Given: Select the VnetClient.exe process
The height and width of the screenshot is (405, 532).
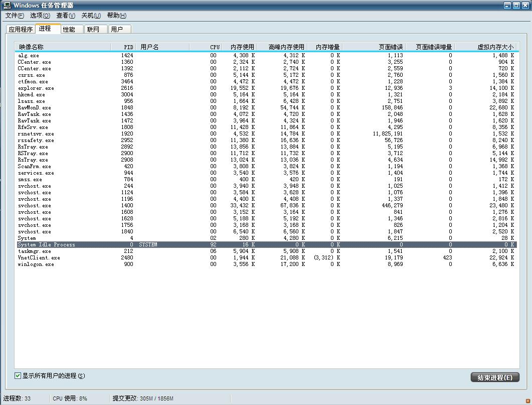Looking at the screenshot, I should click(266, 257).
